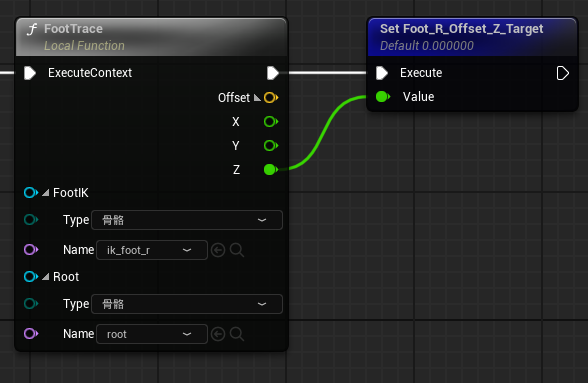Browse with magnifier next to ik_foot_r

point(237,250)
